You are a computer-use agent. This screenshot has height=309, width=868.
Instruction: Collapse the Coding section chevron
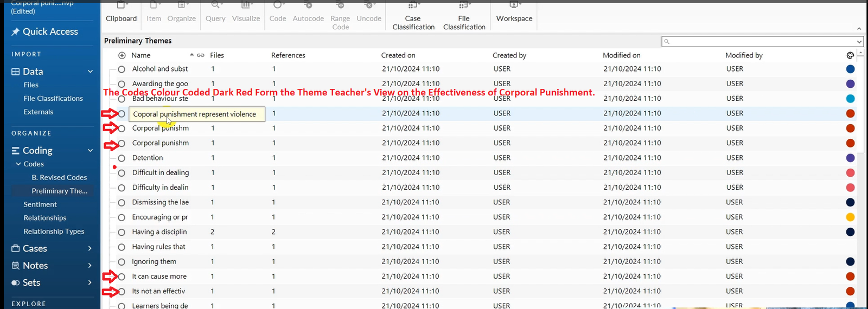[x=90, y=151]
